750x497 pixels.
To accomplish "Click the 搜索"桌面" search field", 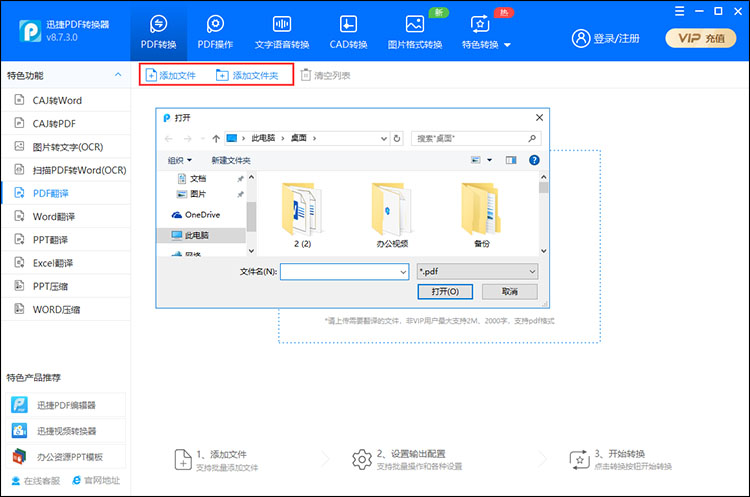I will click(476, 138).
